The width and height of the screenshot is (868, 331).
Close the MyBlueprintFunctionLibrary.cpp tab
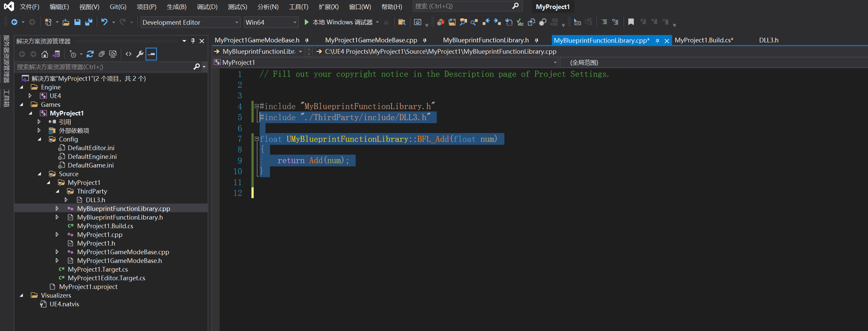coord(666,41)
